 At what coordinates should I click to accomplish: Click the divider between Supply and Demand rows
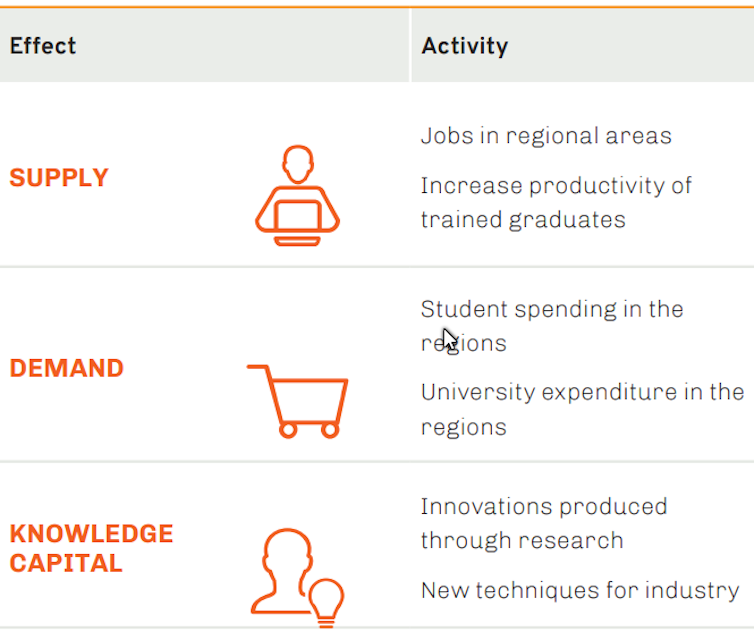click(x=377, y=267)
